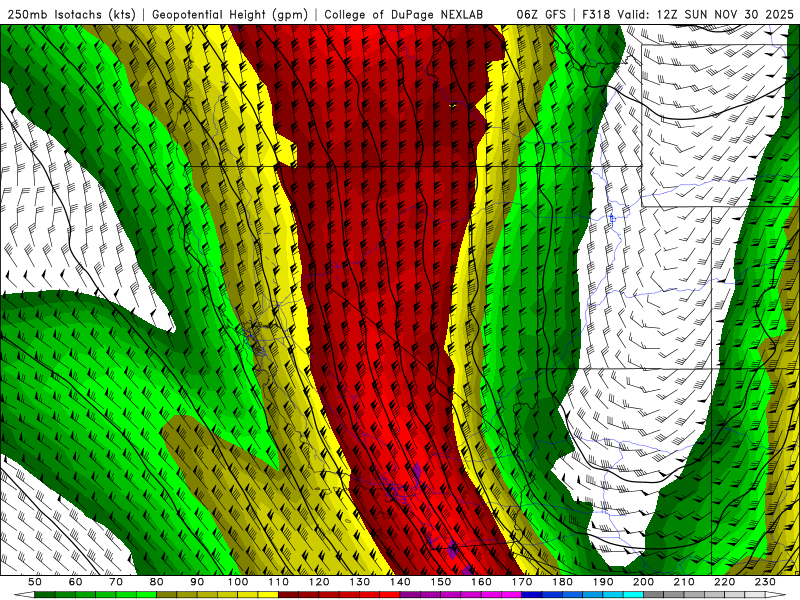
Task: Click the 50 label on the color scale
Action: (35, 582)
